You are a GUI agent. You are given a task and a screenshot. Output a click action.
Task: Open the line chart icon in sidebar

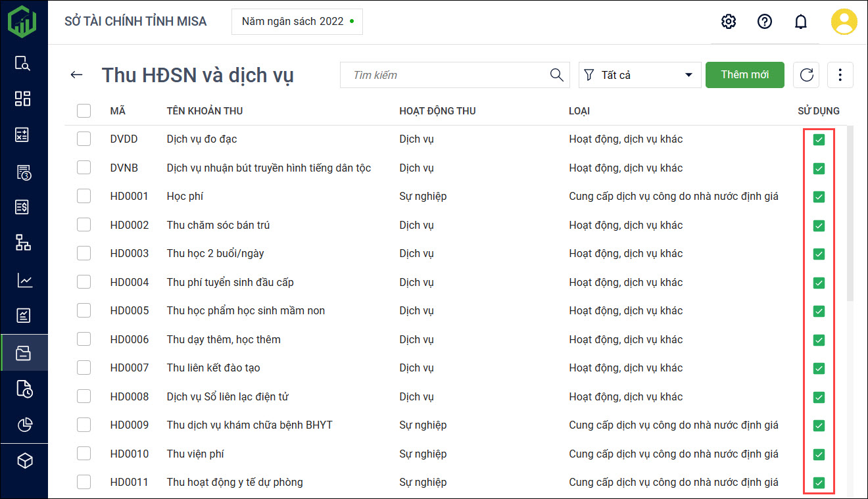pos(24,281)
